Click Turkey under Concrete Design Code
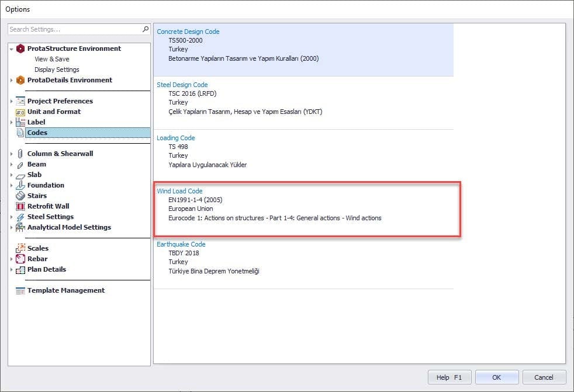The image size is (574, 392). click(178, 49)
